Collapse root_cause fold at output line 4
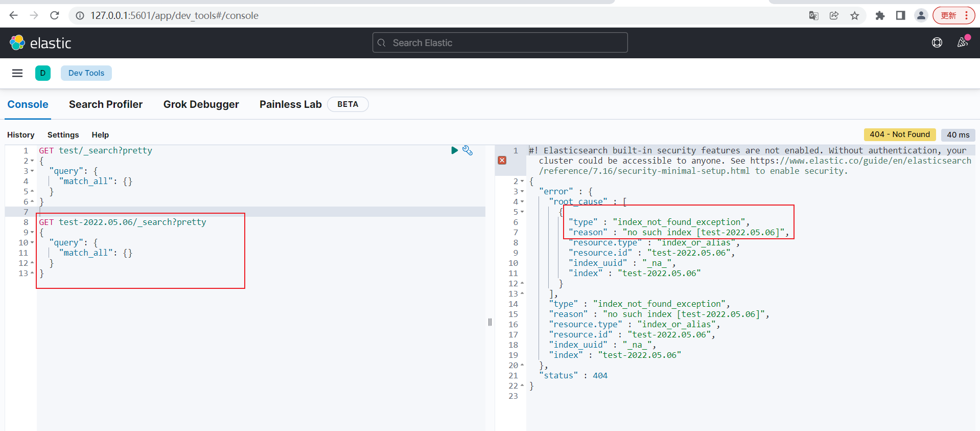The width and height of the screenshot is (980, 431). tap(522, 202)
